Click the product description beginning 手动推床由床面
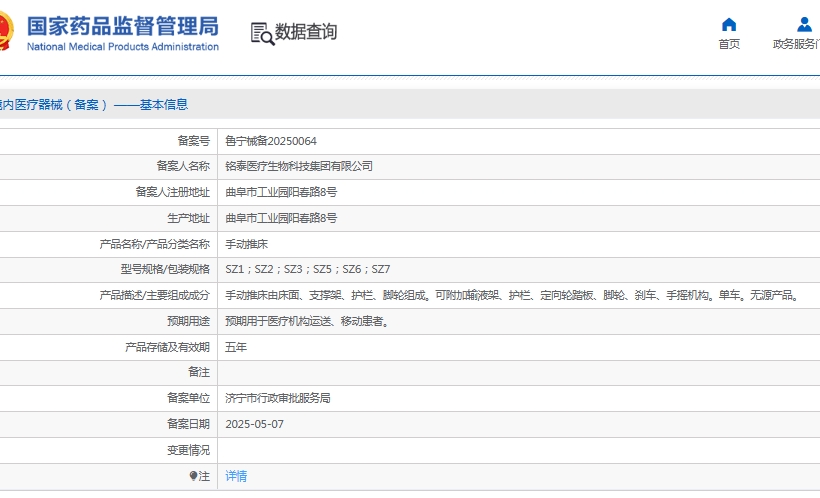Viewport: 820px width, 498px height. 513,296
